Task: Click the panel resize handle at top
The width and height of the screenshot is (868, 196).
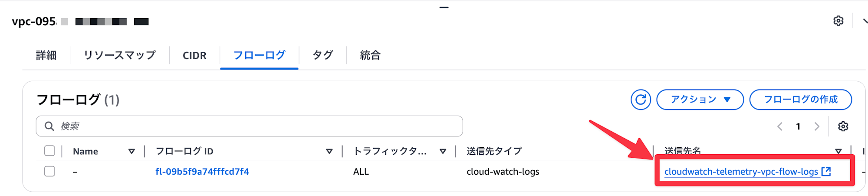Action: click(444, 7)
